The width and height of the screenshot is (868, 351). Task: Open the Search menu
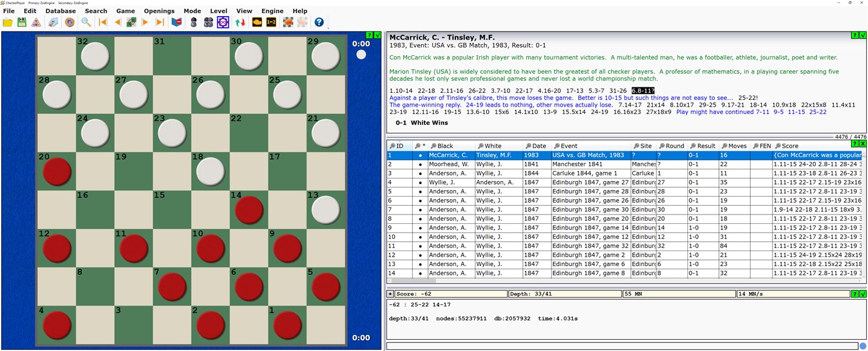point(96,11)
